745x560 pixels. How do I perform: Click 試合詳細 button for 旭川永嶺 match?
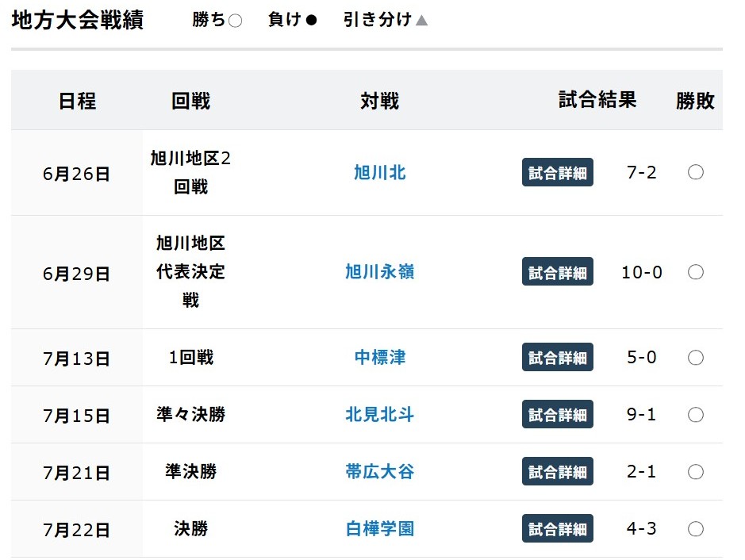point(557,272)
